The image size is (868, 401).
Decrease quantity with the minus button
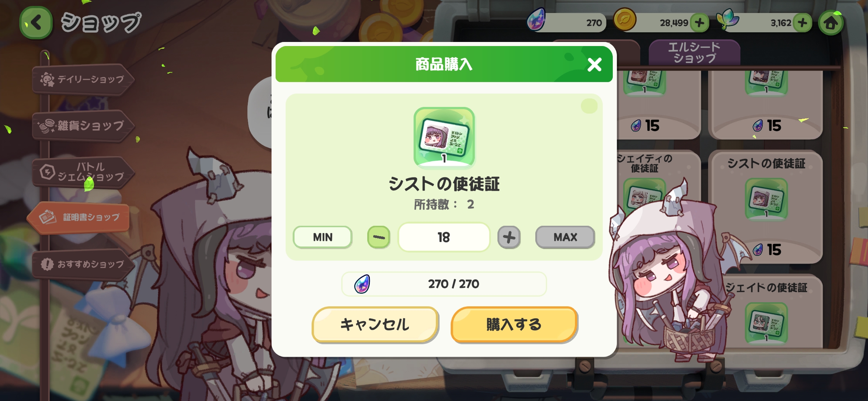(x=379, y=237)
